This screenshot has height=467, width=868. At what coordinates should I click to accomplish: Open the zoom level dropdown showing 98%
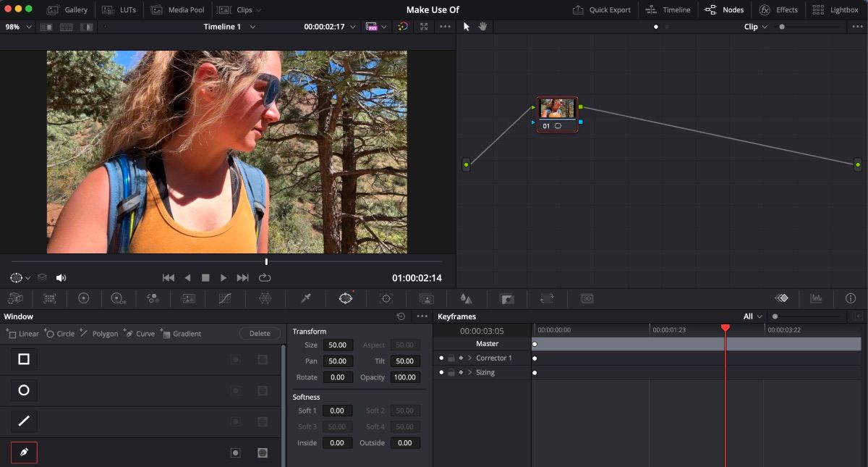click(16, 26)
